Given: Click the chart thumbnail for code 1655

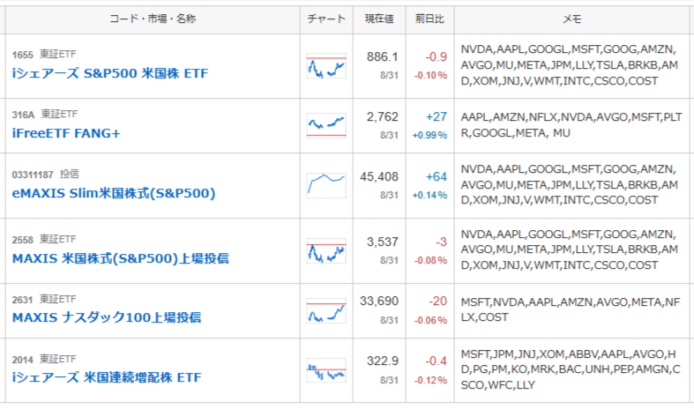Looking at the screenshot, I should tap(326, 66).
